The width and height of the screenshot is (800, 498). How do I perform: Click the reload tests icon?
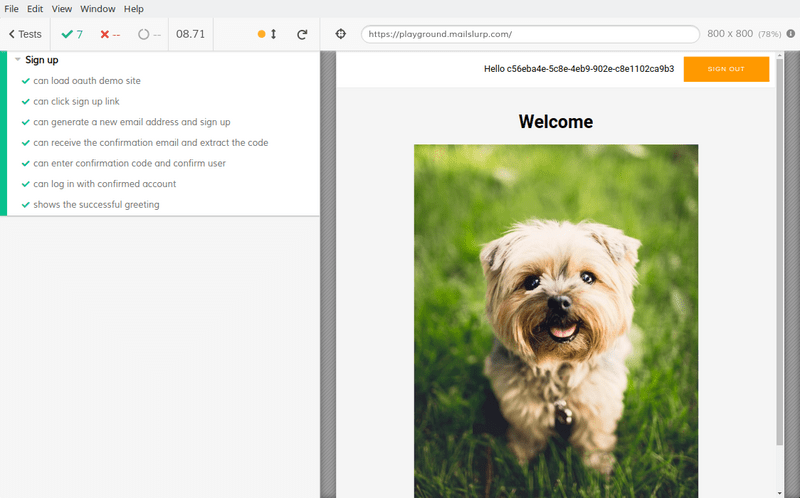tap(302, 34)
